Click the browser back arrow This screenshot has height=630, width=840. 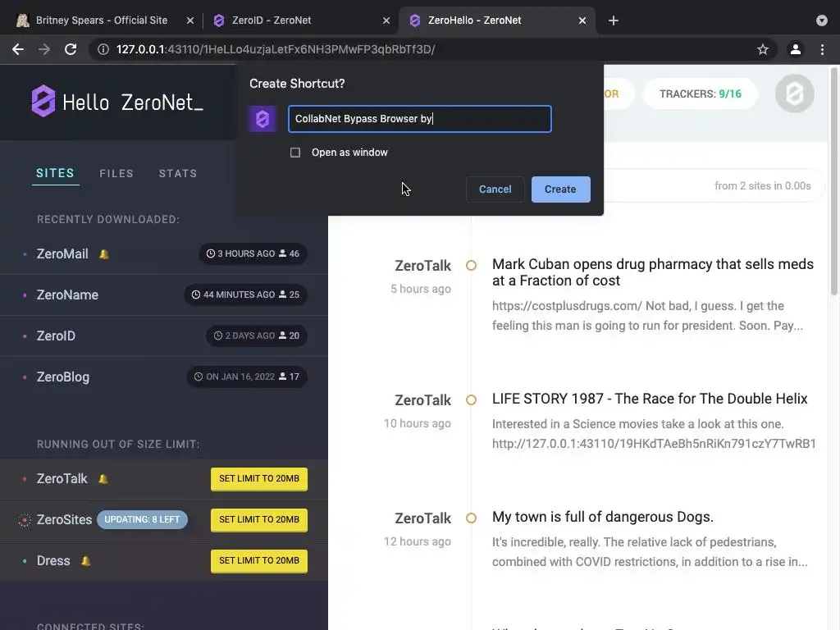(x=18, y=49)
